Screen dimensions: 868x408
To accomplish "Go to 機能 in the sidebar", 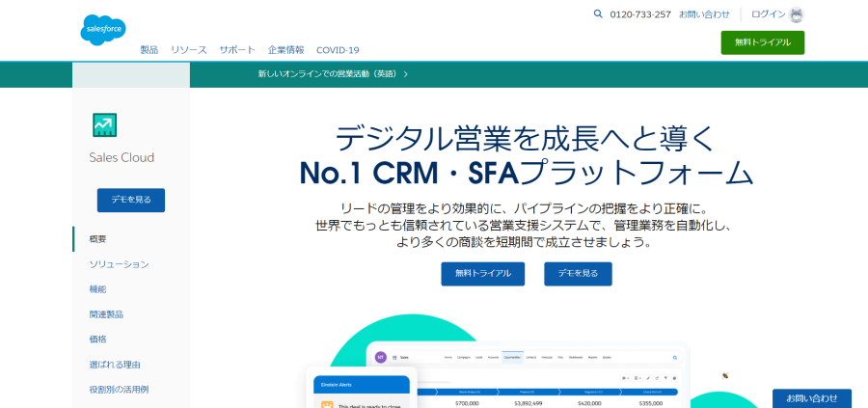I will (98, 289).
